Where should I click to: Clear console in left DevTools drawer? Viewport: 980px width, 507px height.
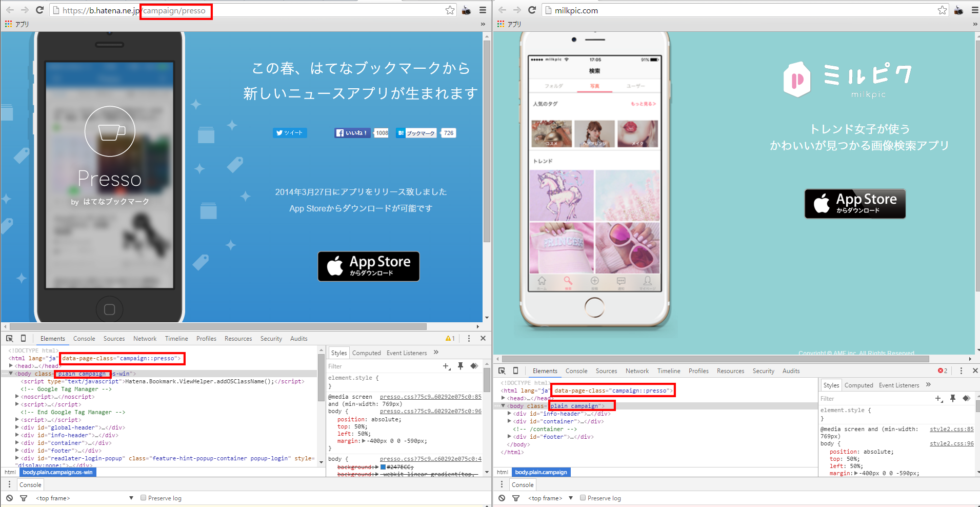9,498
